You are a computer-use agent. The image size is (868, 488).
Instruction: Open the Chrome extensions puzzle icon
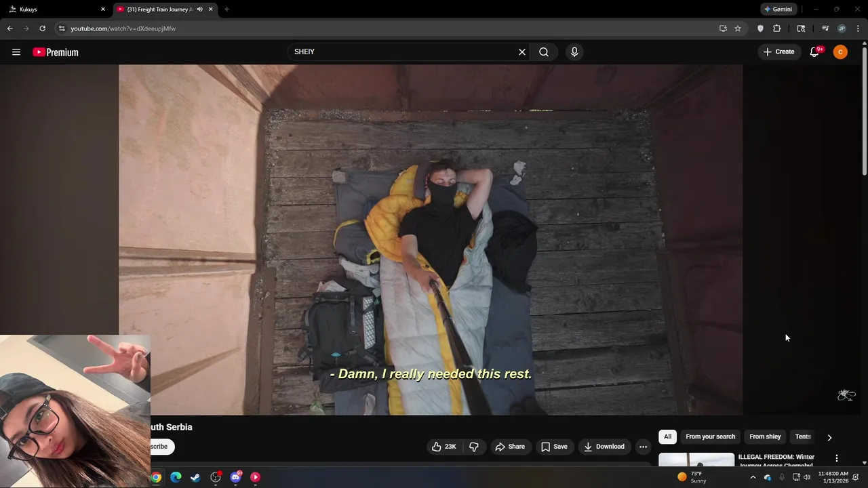(777, 28)
